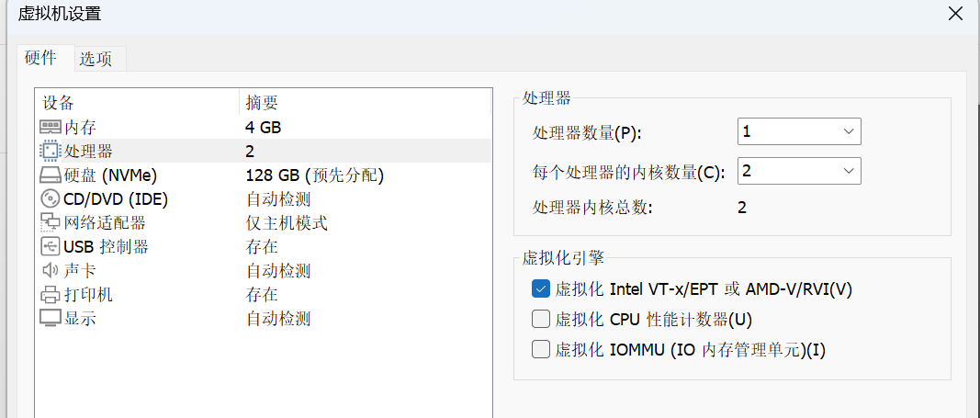Toggle the IOMMU virtualization checkbox
The image size is (980, 418).
pos(540,349)
